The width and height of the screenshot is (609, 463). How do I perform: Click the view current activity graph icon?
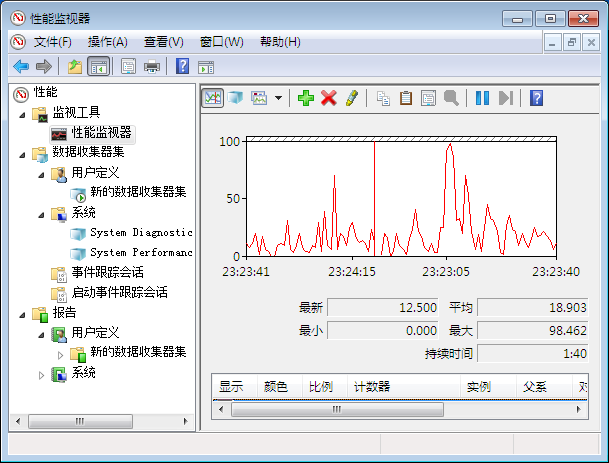pyautogui.click(x=213, y=97)
